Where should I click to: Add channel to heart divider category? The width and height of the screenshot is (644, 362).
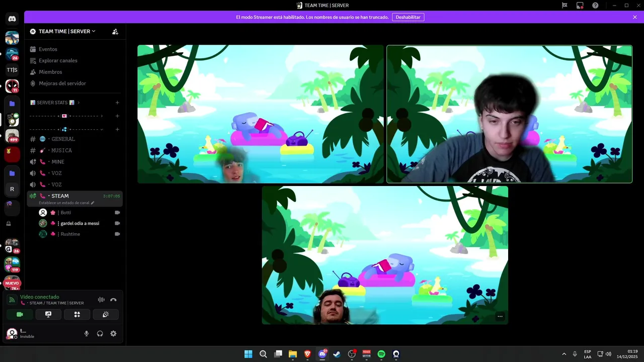point(117,116)
